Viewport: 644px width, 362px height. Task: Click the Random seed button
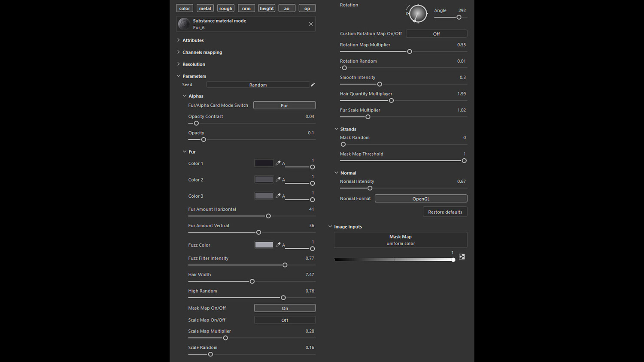(x=258, y=84)
